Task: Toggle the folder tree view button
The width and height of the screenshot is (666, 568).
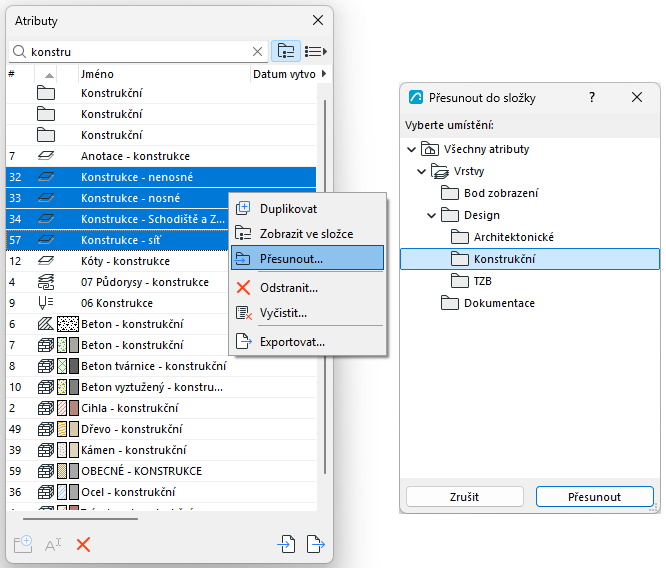Action: (x=286, y=51)
